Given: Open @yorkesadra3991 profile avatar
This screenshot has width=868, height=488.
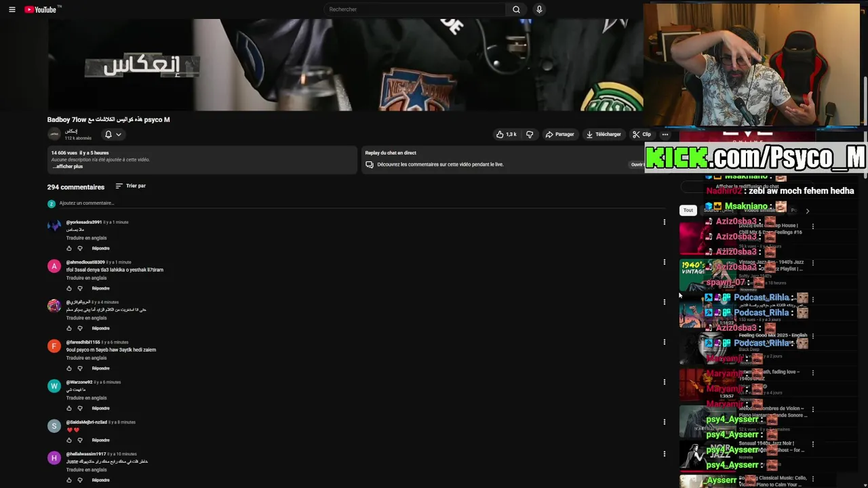Looking at the screenshot, I should 54,226.
